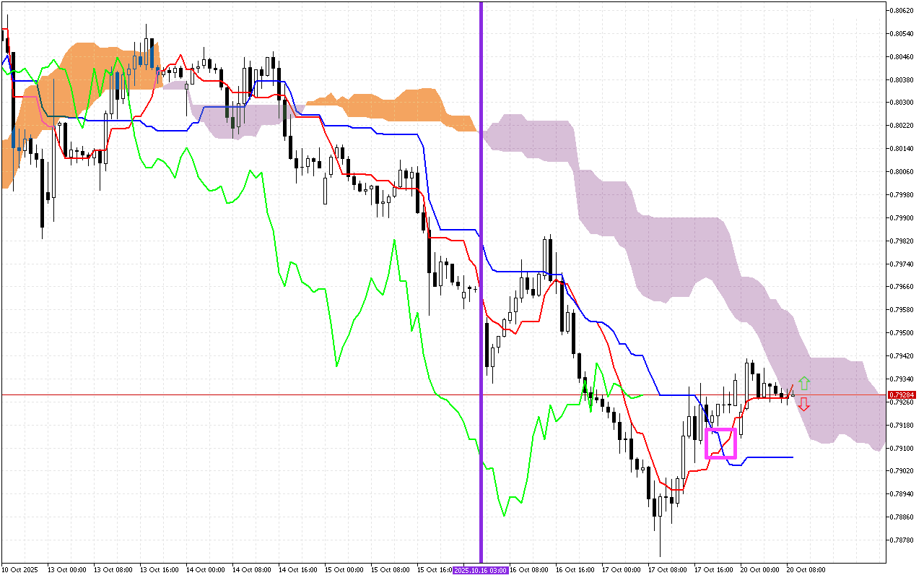Select the magenta rectangle crossover marker
Screen dimensions: 924x578
tap(720, 443)
